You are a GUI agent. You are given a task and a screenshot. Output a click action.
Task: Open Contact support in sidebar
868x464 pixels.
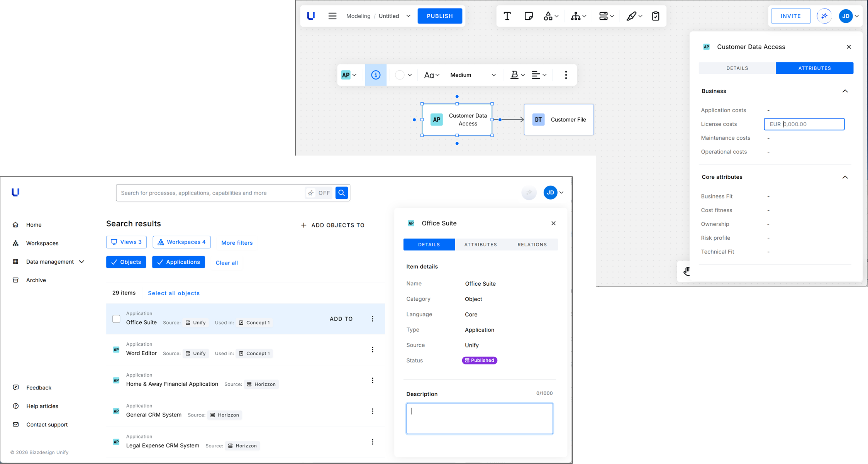(x=40, y=425)
